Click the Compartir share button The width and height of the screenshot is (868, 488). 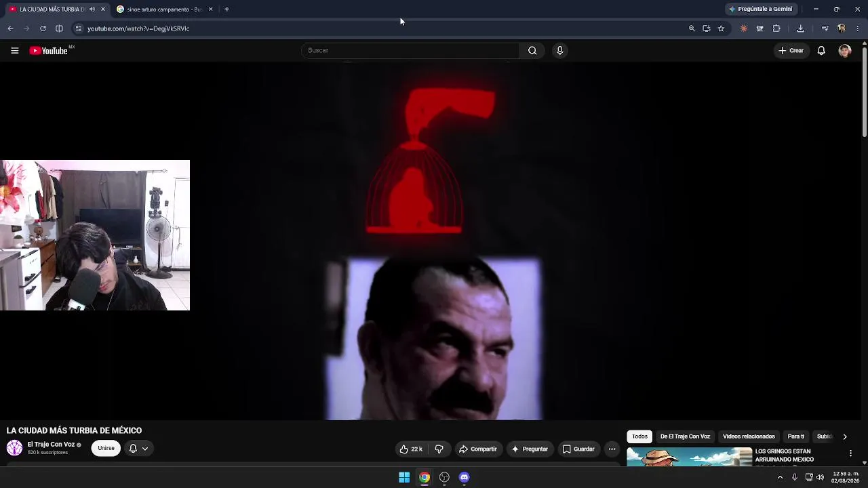pyautogui.click(x=478, y=449)
